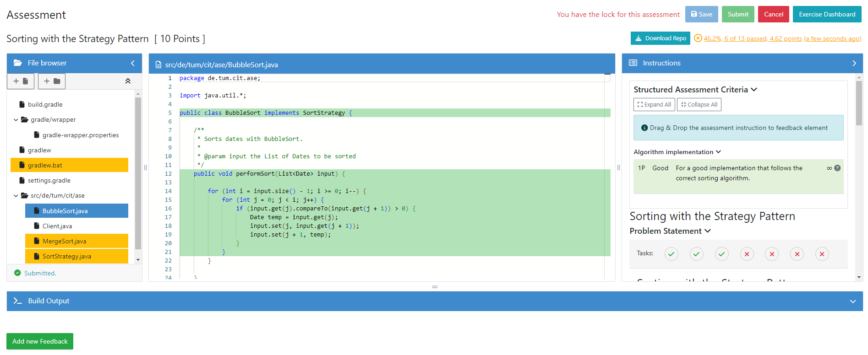
Task: Click line number 16 in gutter
Action: [168, 209]
